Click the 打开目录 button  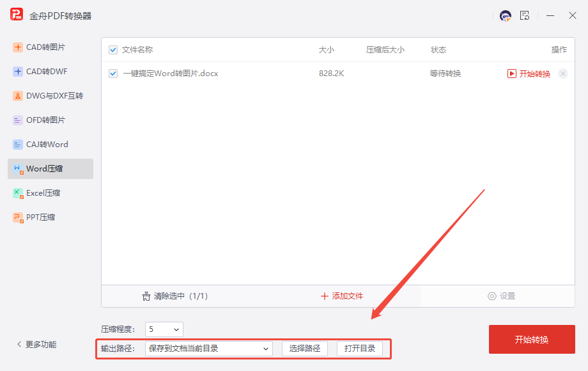click(x=360, y=349)
